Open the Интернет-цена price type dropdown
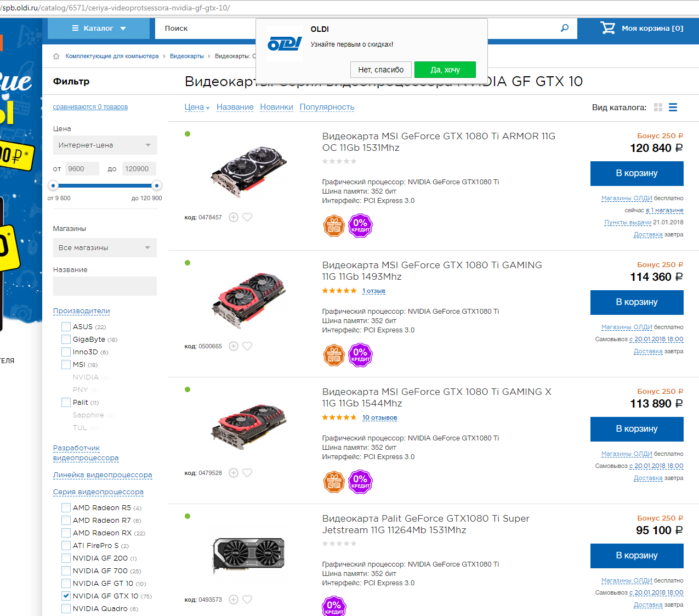The width and height of the screenshot is (699, 616). click(105, 145)
